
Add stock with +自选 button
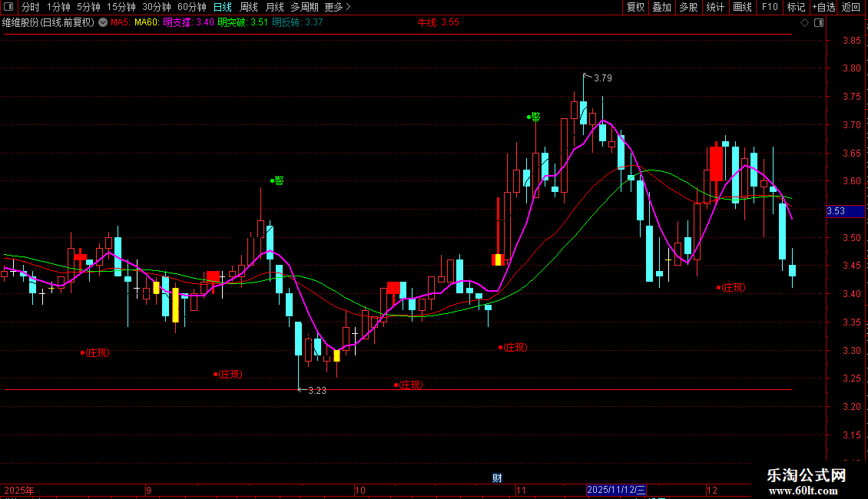(x=823, y=7)
